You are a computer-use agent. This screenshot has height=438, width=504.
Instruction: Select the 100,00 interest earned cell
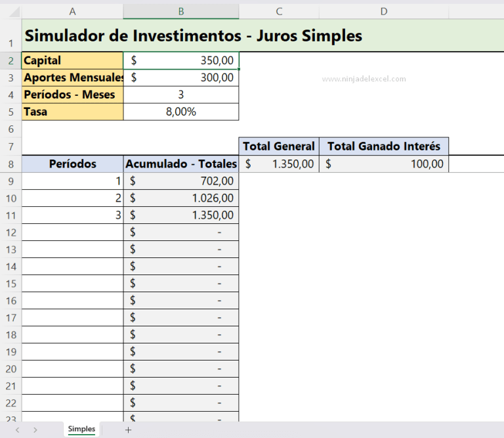pyautogui.click(x=384, y=164)
